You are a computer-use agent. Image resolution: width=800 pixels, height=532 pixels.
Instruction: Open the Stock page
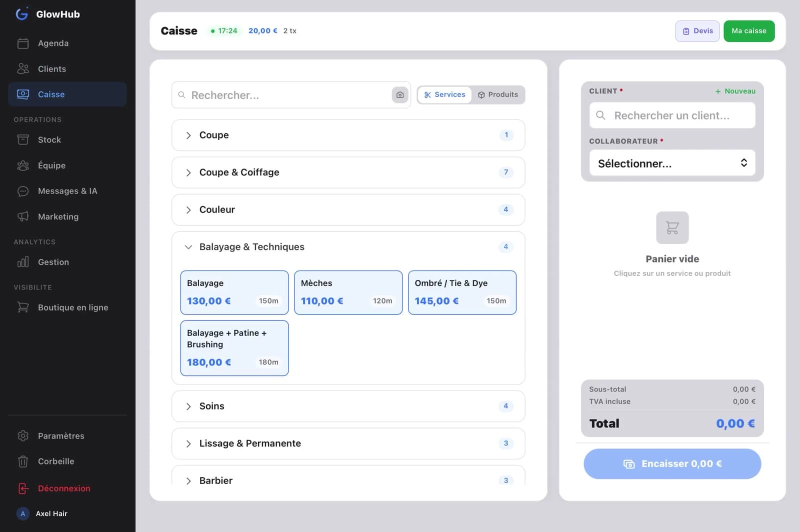tap(67, 139)
